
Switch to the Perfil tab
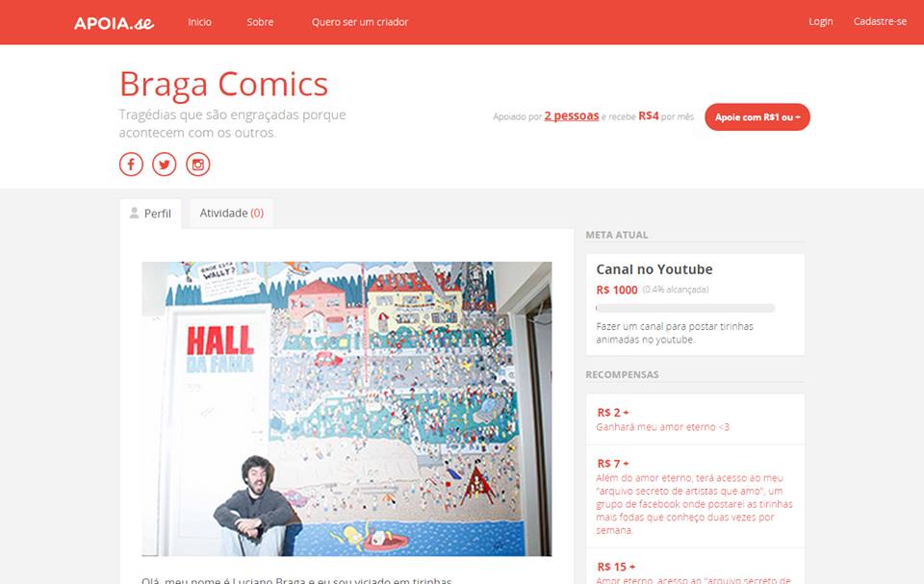pos(151,214)
